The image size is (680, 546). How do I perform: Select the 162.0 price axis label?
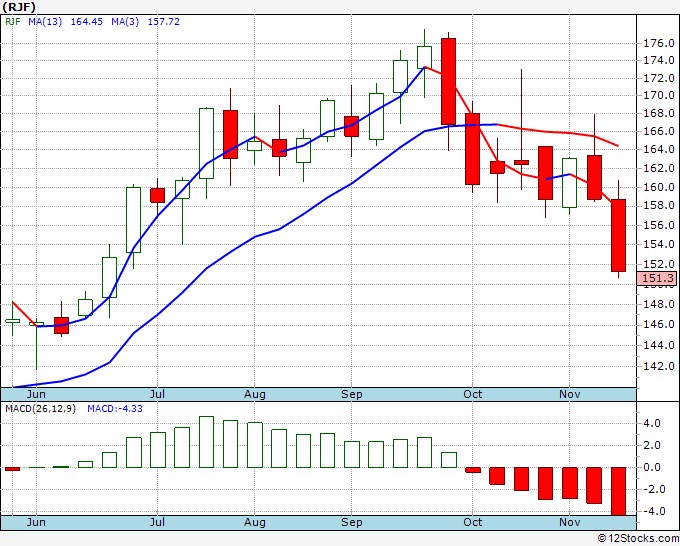click(x=658, y=168)
